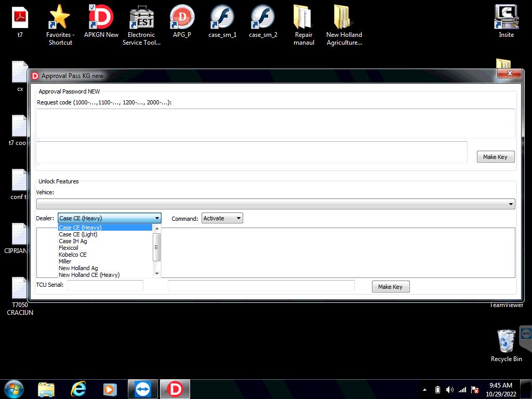Focus the approval password result box
Image resolution: width=532 pixels, height=399 pixels.
(x=252, y=152)
